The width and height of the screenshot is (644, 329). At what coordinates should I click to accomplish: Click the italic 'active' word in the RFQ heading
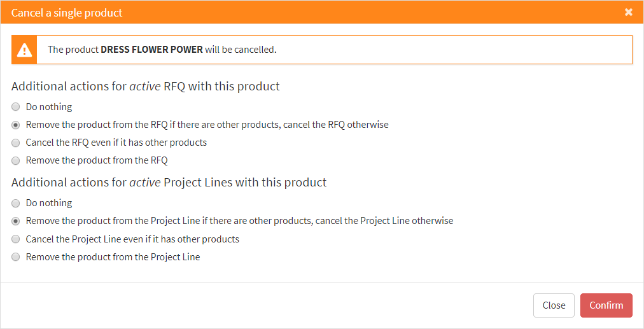click(145, 86)
